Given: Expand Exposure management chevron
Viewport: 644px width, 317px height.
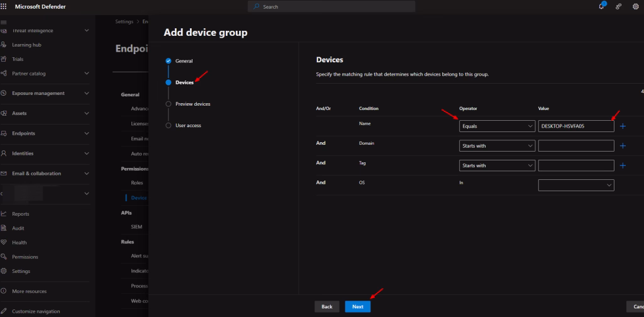Looking at the screenshot, I should pos(87,93).
